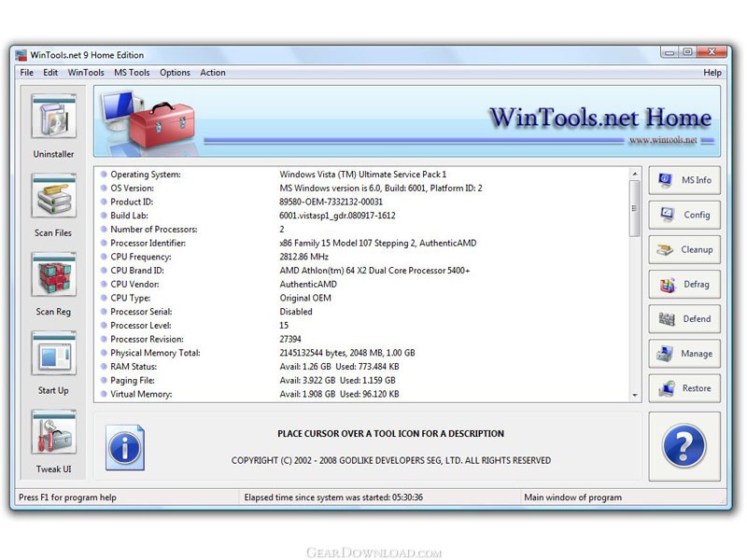
Task: Open the Config tool
Action: (x=684, y=215)
